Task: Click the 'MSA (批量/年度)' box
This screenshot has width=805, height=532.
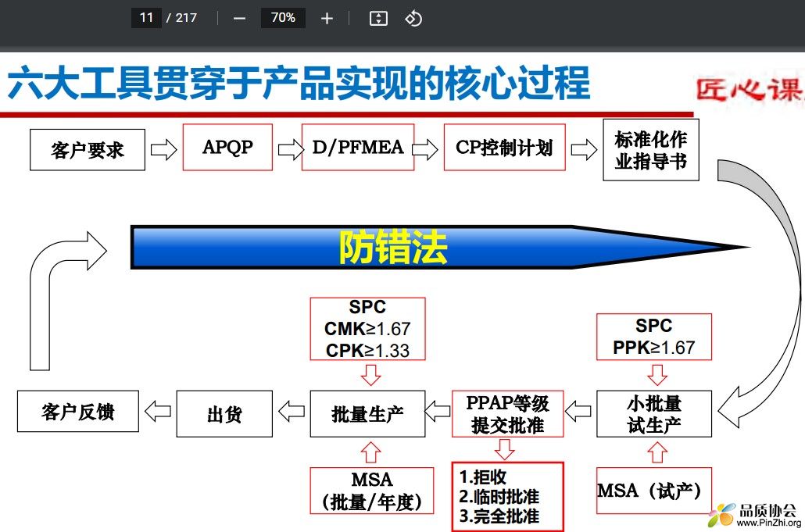Action: [372, 491]
